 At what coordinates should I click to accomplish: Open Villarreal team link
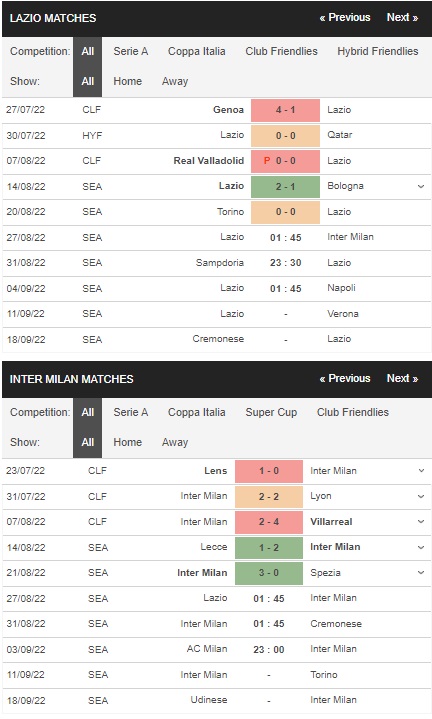point(331,522)
